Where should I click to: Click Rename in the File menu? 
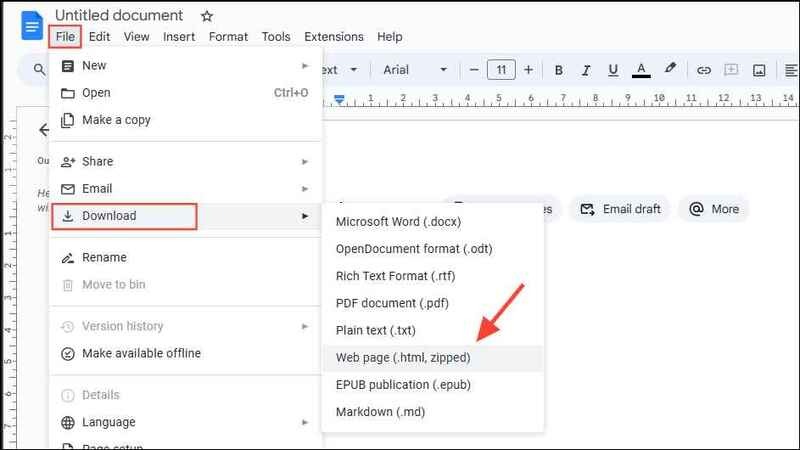point(186,257)
